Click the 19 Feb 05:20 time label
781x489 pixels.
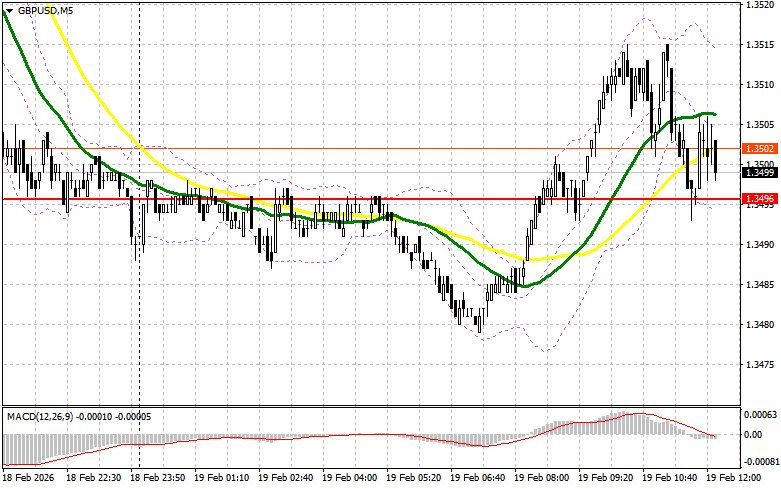pos(413,478)
